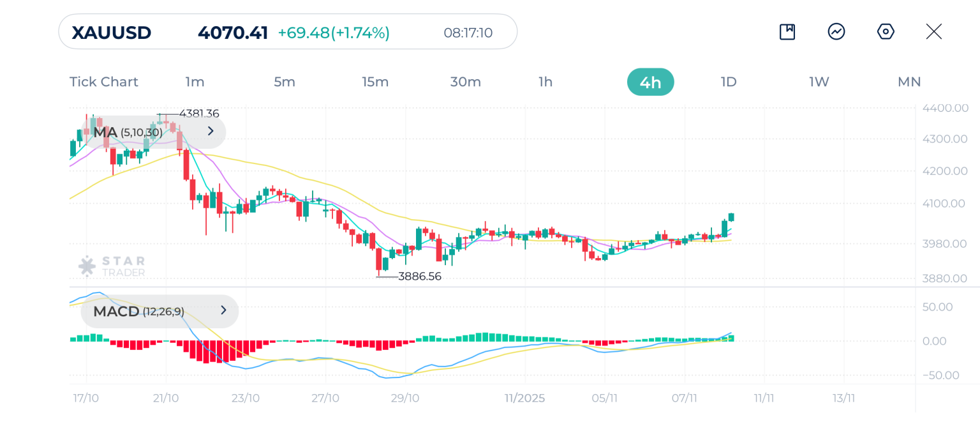Switch to the MN monthly timeframe

click(909, 82)
